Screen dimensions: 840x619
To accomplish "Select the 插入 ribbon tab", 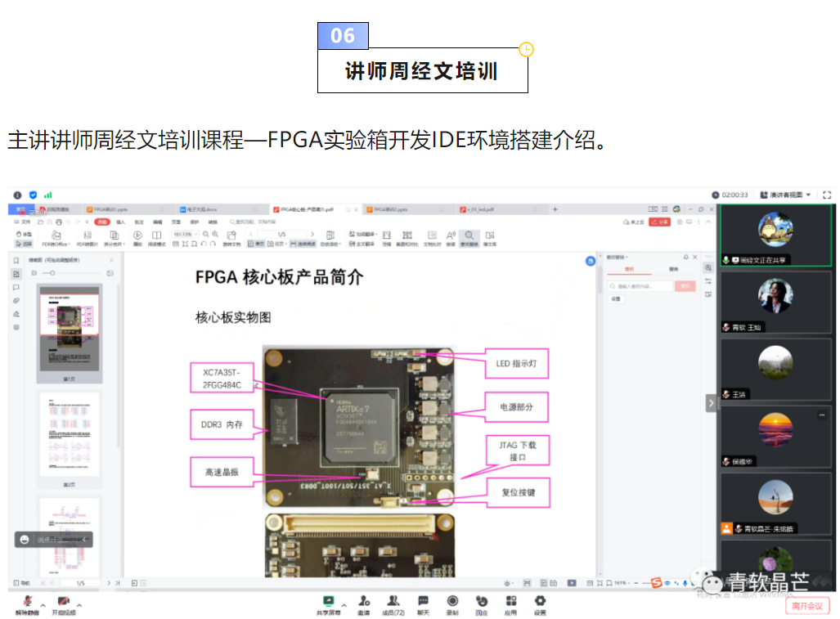I will (x=120, y=222).
